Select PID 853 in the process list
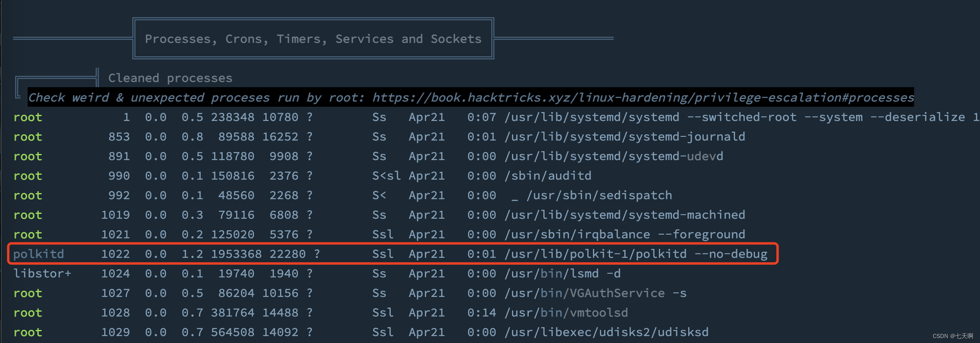Image resolution: width=980 pixels, height=343 pixels. point(119,137)
